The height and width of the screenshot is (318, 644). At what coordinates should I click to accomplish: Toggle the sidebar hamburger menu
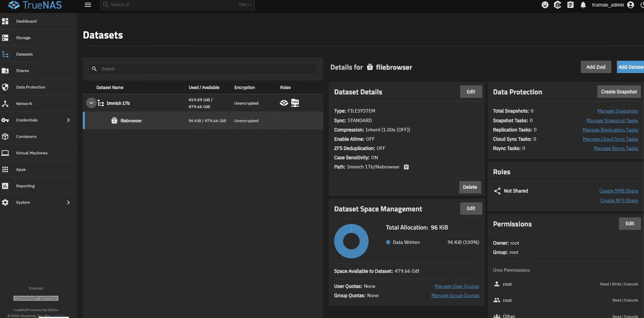(x=88, y=5)
